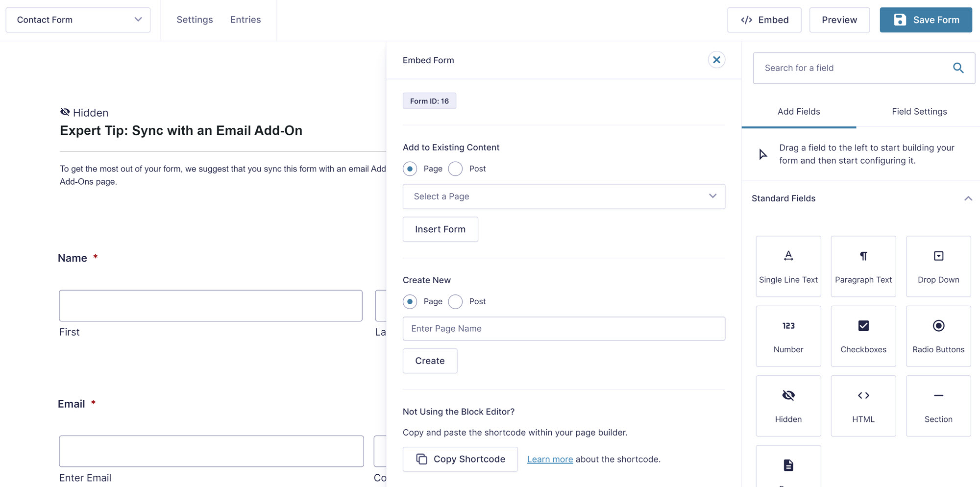Click the Name field label

73,258
